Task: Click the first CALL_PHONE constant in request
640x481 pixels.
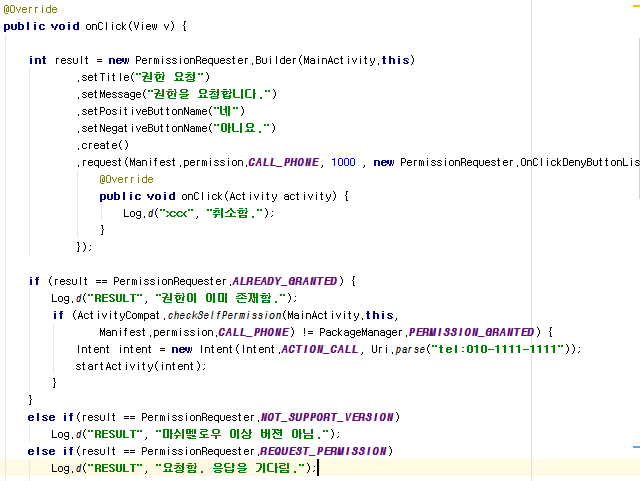Action: [284, 162]
